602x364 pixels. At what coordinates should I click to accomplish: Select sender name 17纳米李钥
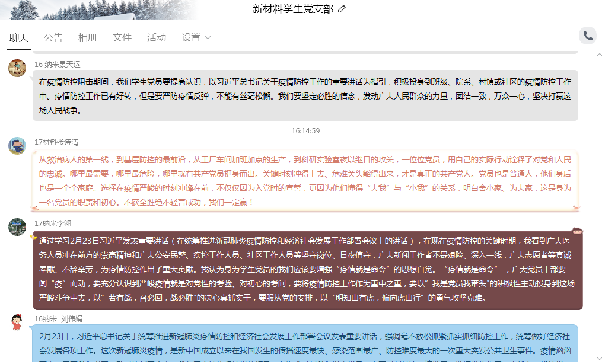pyautogui.click(x=53, y=223)
